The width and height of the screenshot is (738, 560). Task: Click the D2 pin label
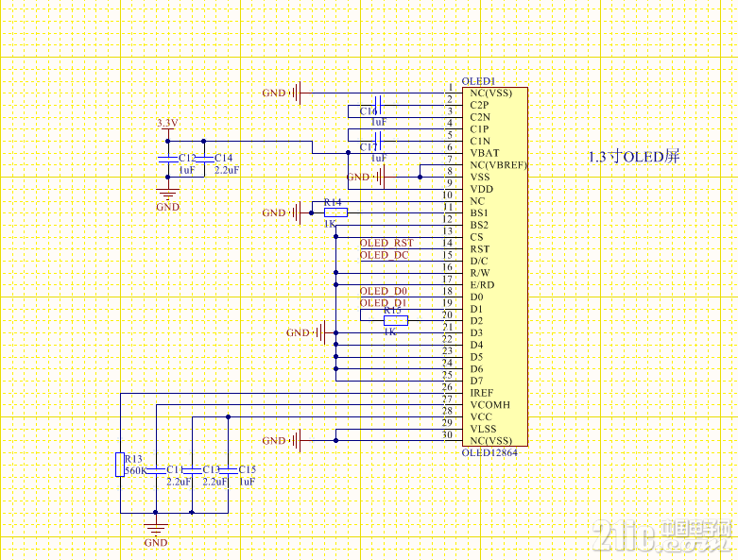point(476,321)
